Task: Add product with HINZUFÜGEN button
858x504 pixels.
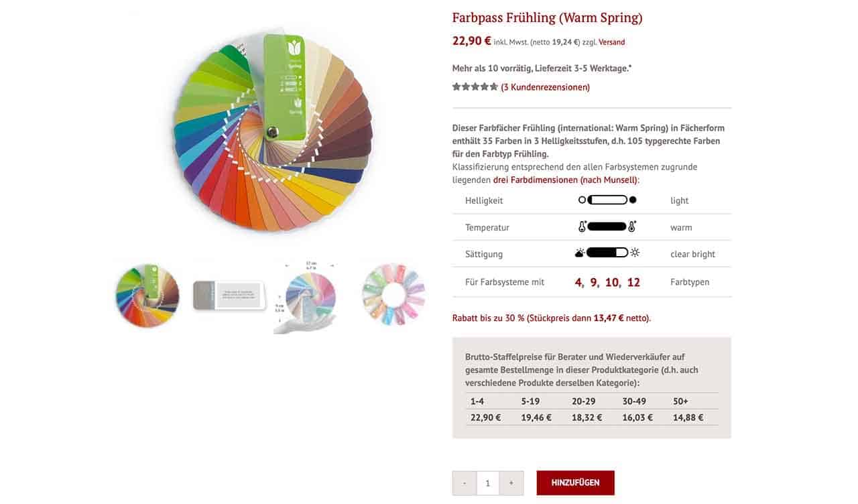Action: coord(575,483)
